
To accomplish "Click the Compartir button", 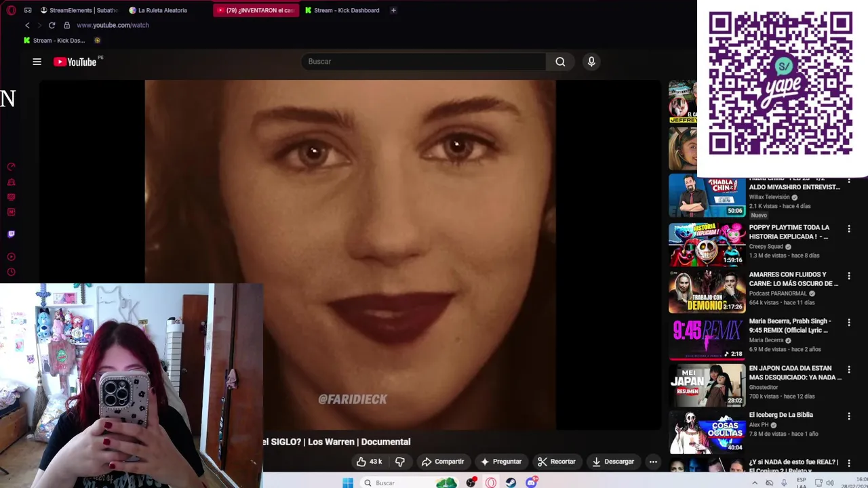I will pyautogui.click(x=443, y=462).
